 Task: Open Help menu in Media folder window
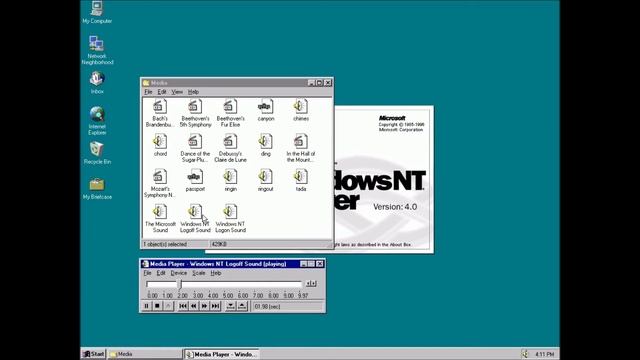193,92
